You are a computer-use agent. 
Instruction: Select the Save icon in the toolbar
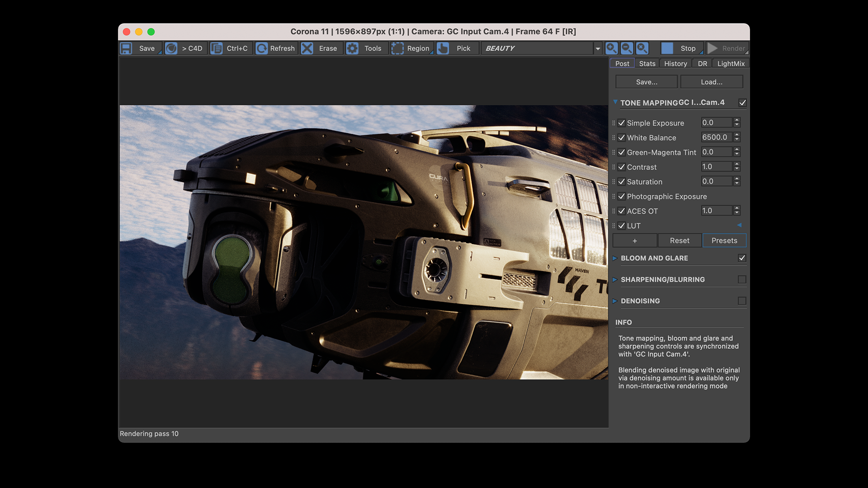click(127, 48)
